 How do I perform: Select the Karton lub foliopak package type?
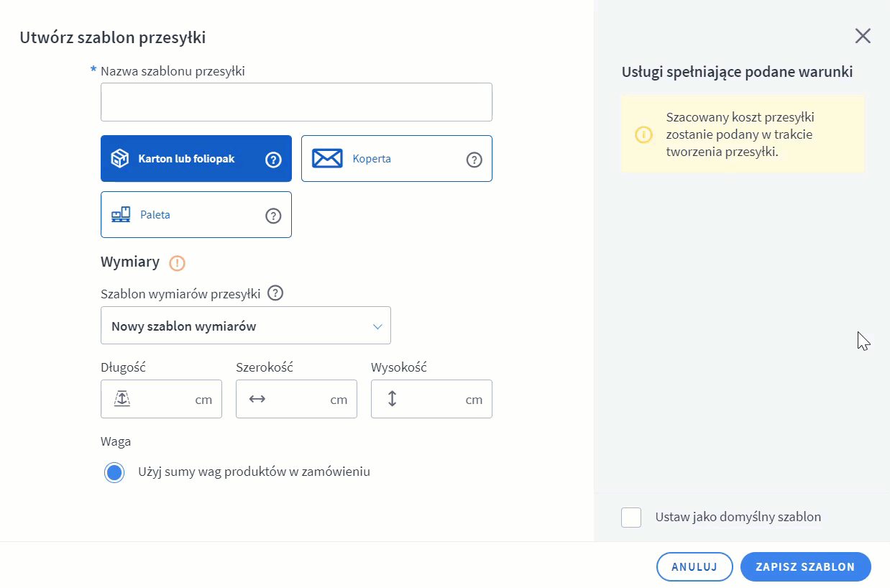pos(186,159)
